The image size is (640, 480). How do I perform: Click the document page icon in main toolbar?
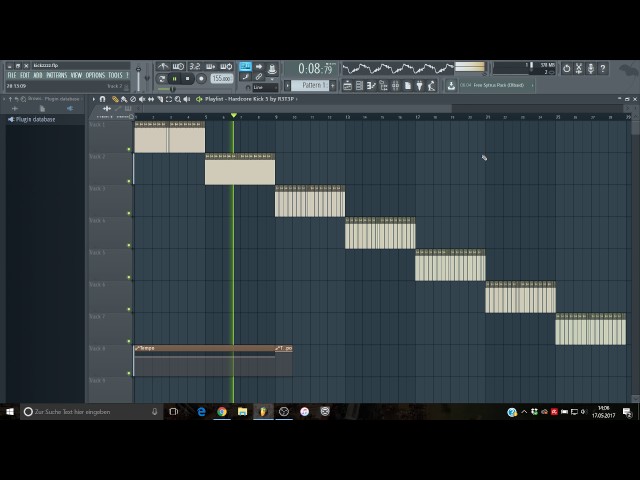pyautogui.click(x=407, y=86)
